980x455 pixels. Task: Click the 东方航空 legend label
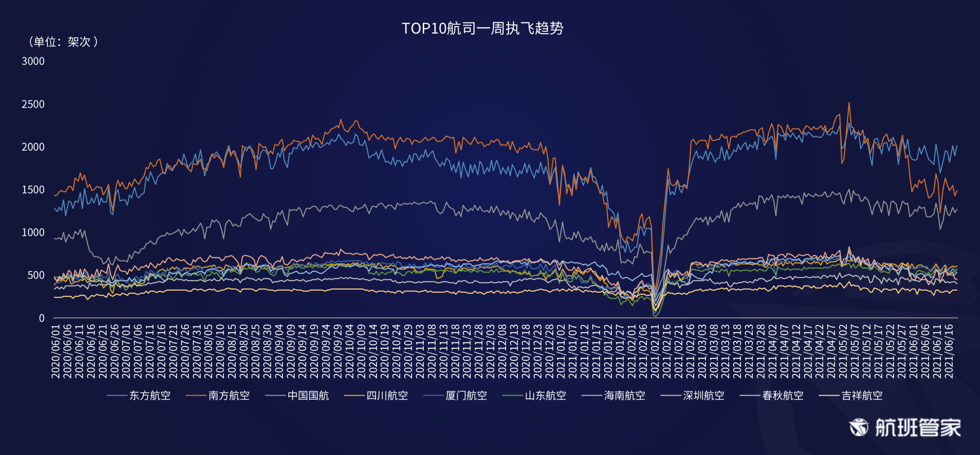pyautogui.click(x=150, y=396)
